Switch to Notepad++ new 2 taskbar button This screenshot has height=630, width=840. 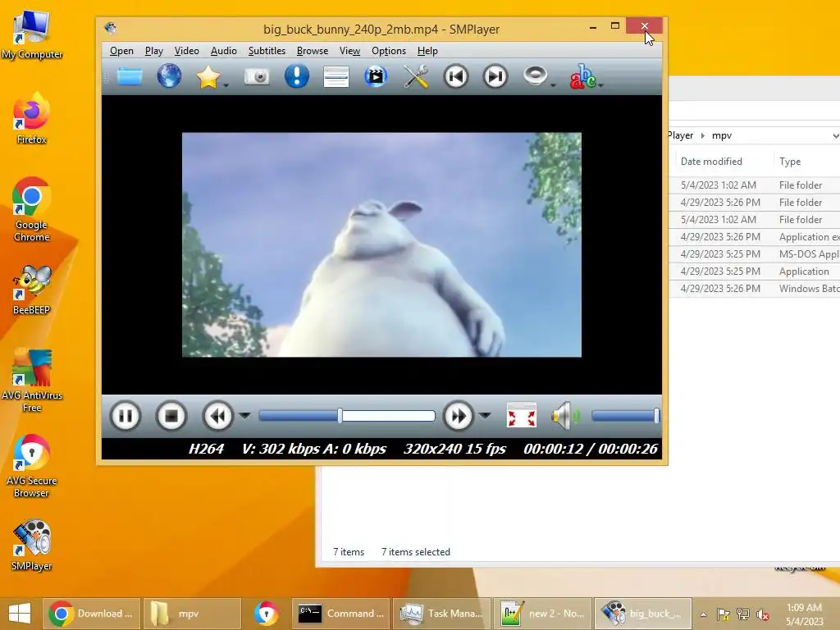click(x=543, y=614)
